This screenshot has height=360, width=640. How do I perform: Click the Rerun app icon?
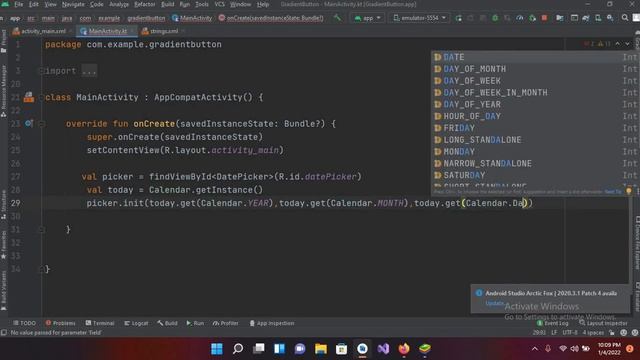pos(458,18)
